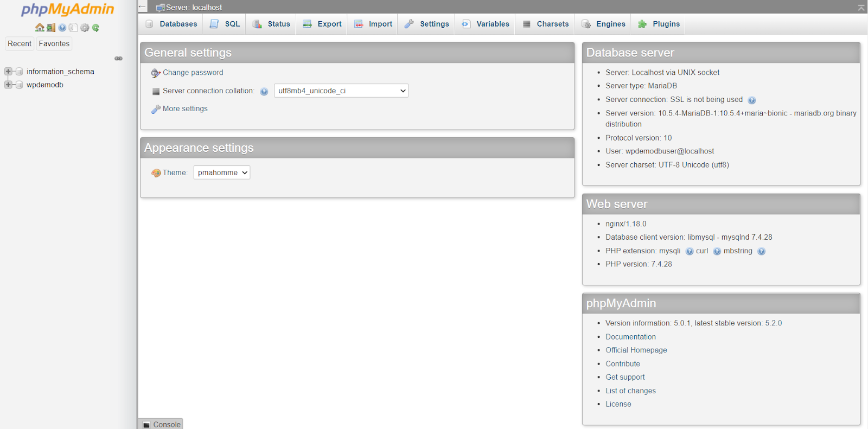Click the Get support link
868x429 pixels.
(x=625, y=377)
